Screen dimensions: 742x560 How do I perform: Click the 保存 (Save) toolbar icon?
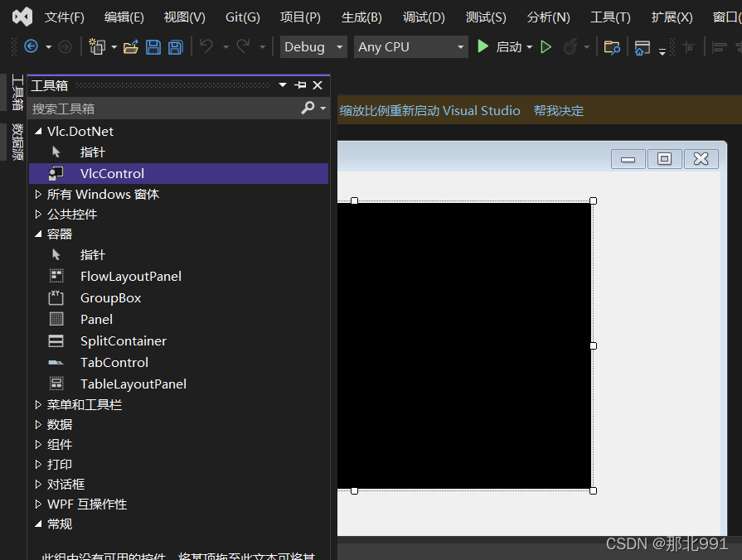pyautogui.click(x=153, y=47)
